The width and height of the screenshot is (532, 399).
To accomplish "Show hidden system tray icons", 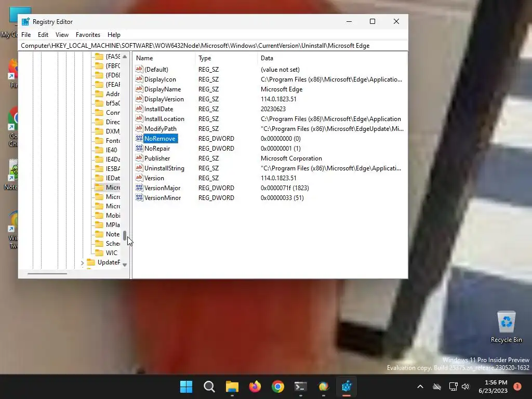I will click(x=420, y=387).
